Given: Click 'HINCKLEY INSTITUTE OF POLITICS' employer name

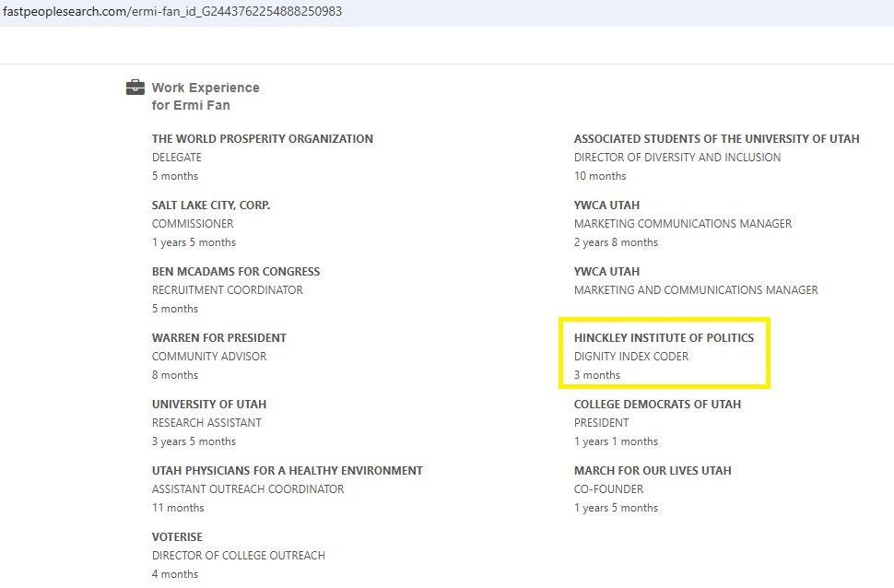Looking at the screenshot, I should click(x=665, y=337).
